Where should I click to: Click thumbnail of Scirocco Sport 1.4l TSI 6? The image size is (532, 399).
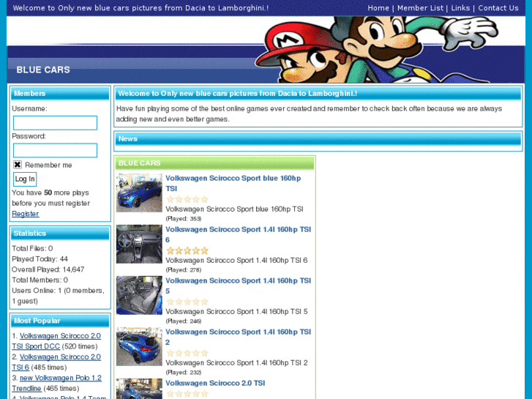coord(139,244)
